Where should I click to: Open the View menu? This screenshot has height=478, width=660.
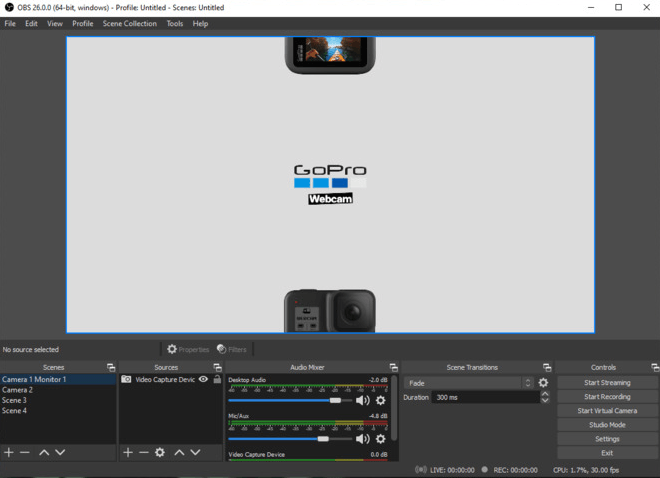(x=55, y=24)
